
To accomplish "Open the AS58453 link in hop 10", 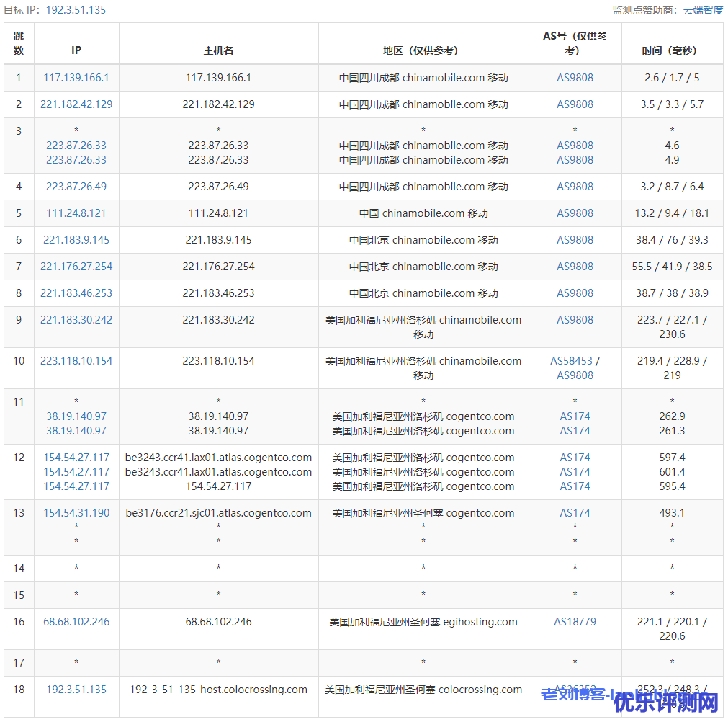I will pyautogui.click(x=571, y=361).
